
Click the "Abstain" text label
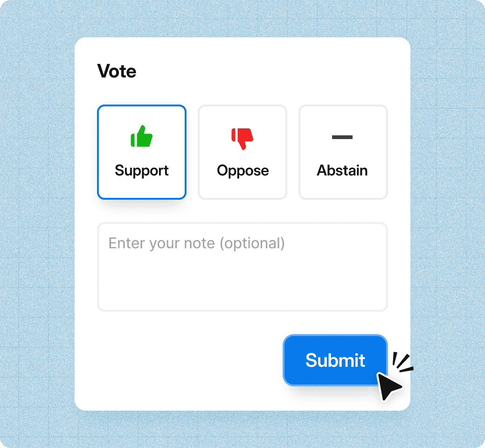tap(342, 170)
